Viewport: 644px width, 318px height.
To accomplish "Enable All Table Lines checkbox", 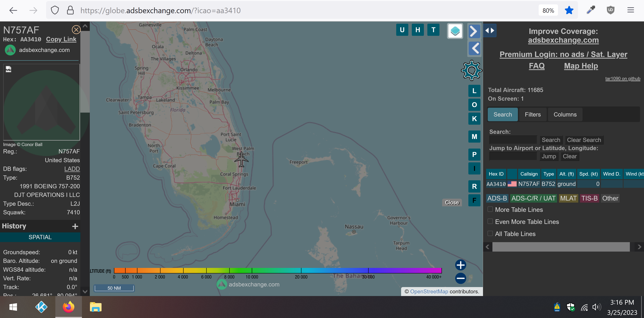I will [490, 234].
